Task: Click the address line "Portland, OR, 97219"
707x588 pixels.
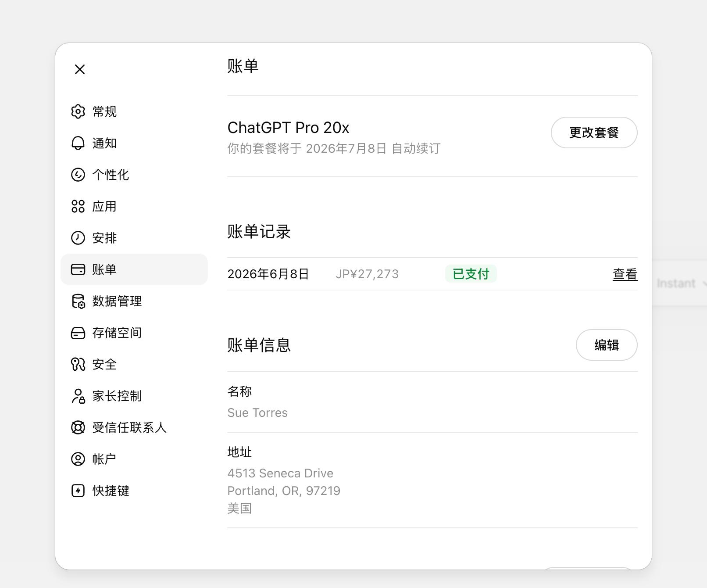Action: point(284,491)
